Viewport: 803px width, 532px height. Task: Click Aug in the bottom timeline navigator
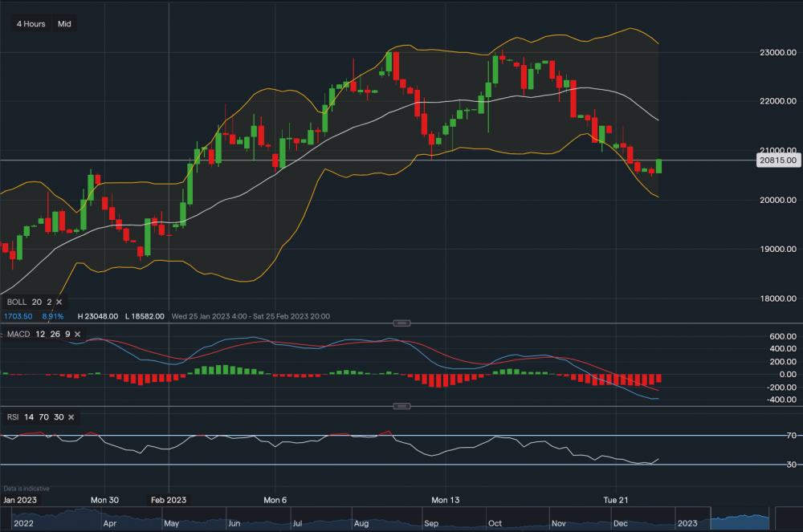(360, 523)
